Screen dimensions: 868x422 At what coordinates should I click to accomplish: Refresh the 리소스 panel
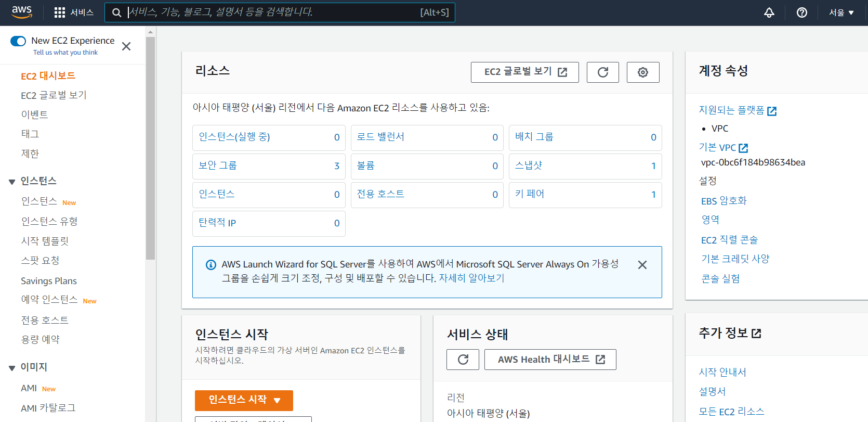(x=603, y=72)
